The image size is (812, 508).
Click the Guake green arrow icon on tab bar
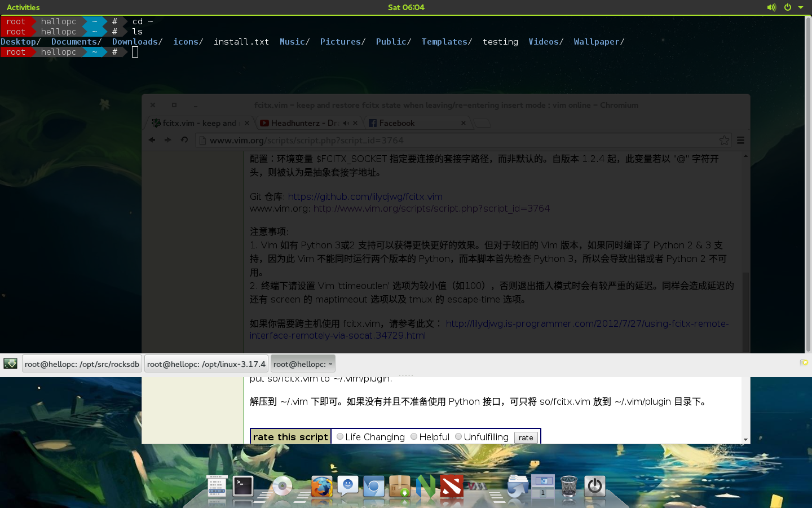coord(10,364)
